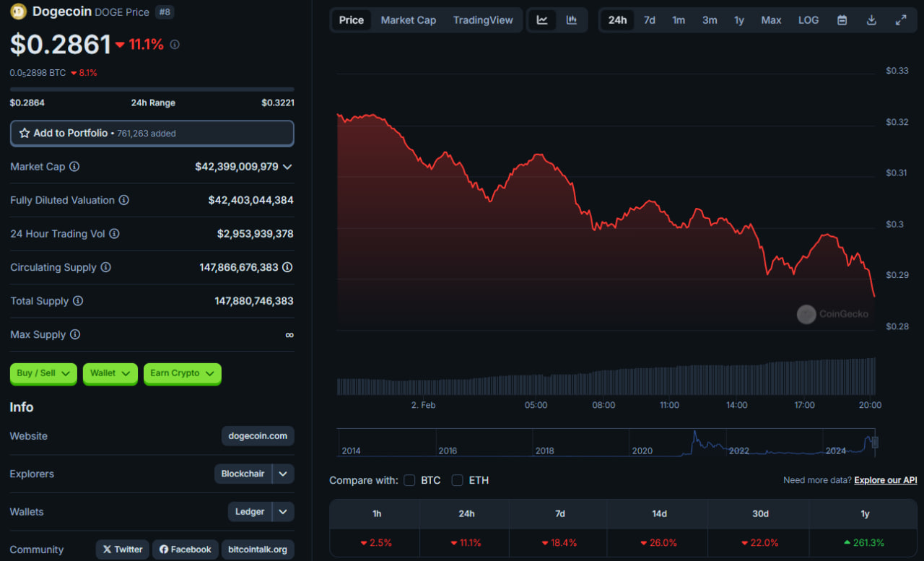Open the calendar date range picker
Screen dimensions: 924x561
tap(842, 20)
